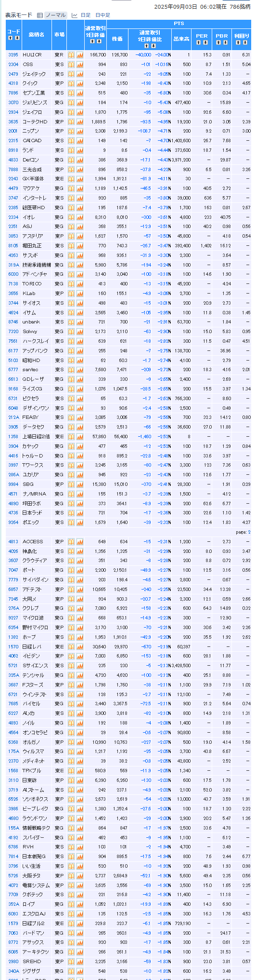Sort PER column descending

205,42
